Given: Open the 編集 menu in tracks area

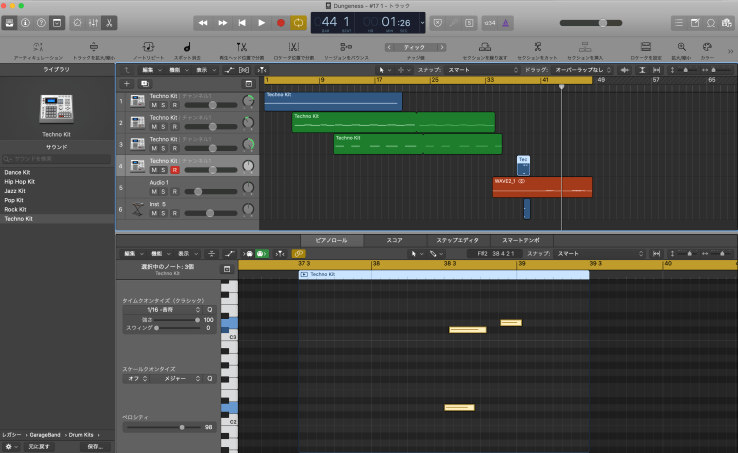Looking at the screenshot, I should 149,71.
